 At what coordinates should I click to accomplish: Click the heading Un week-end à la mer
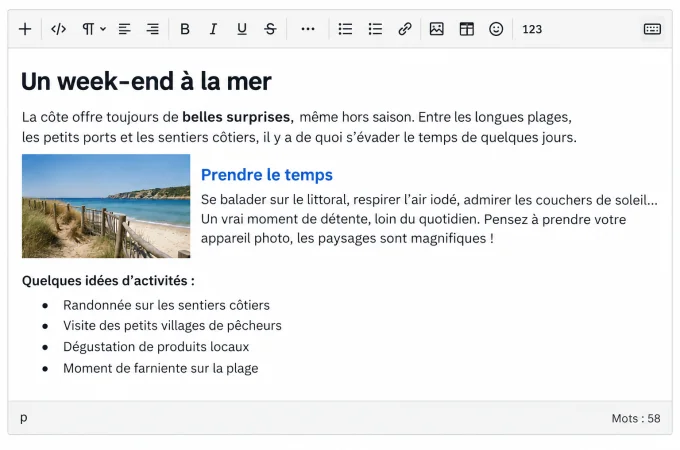pos(146,81)
